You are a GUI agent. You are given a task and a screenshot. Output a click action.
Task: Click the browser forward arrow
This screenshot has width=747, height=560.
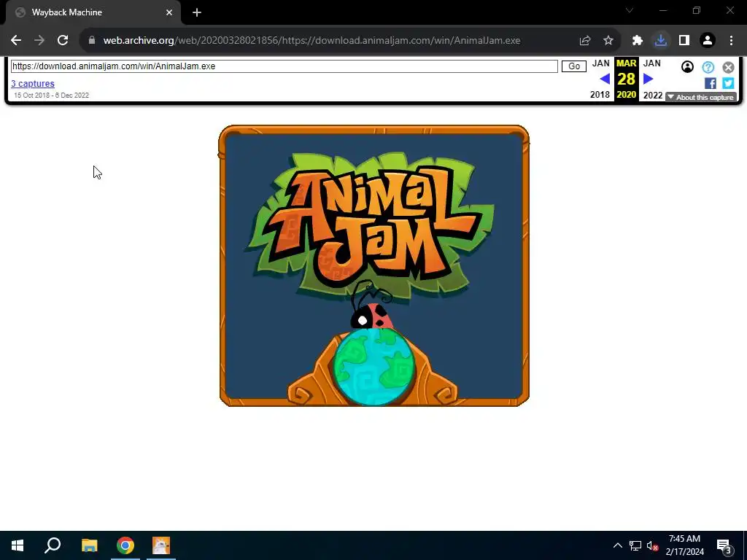click(39, 41)
